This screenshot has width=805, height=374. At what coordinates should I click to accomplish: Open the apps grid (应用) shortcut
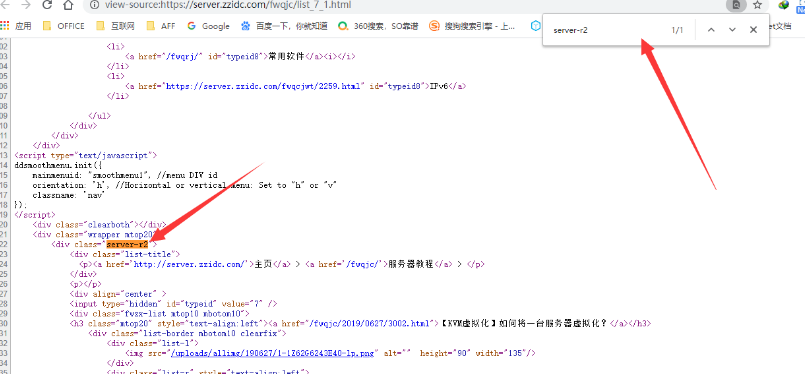tap(16, 26)
